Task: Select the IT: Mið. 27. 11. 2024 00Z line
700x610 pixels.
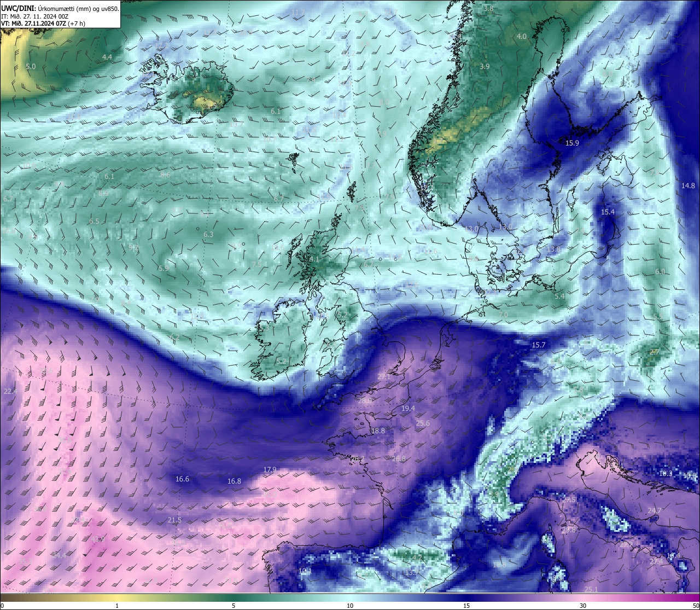Action: click(x=34, y=16)
